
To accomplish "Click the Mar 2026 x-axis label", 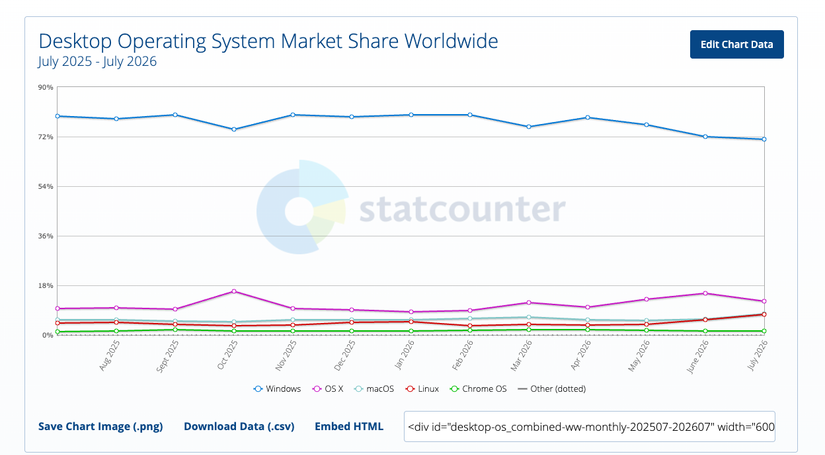I will pos(522,355).
